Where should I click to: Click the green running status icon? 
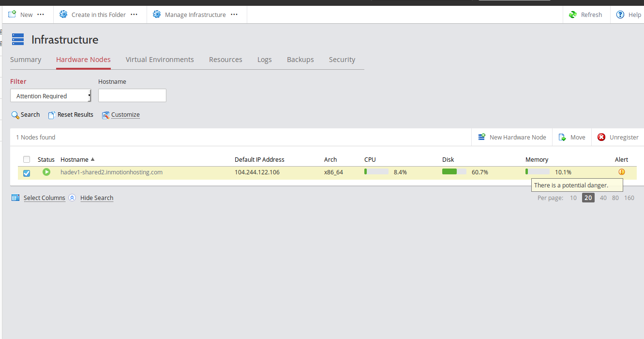point(46,172)
